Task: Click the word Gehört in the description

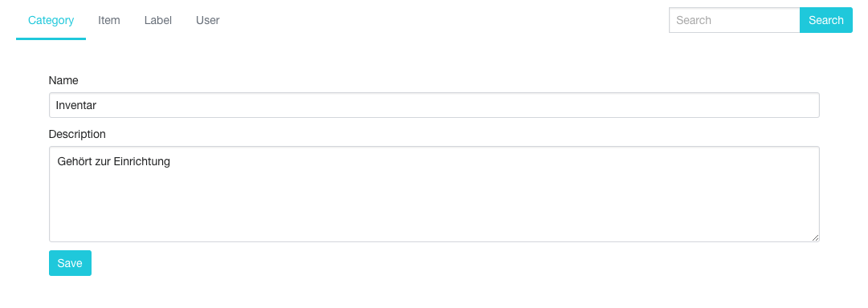Action: [71, 162]
